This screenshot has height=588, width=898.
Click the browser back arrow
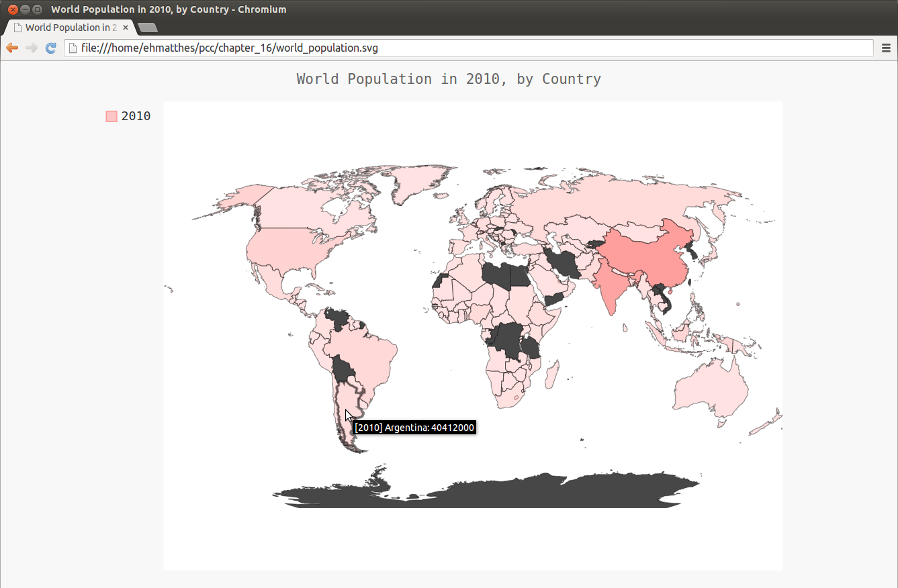[11, 48]
